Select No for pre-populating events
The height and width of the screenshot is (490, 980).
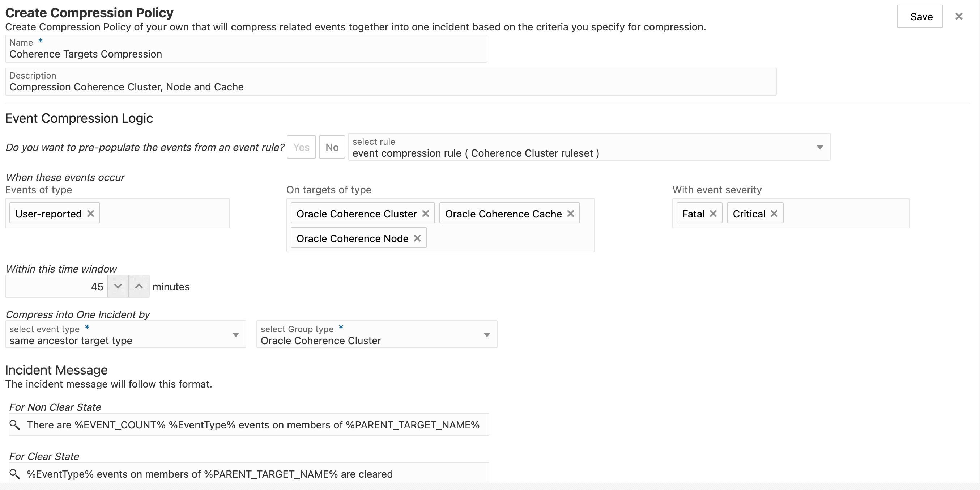pyautogui.click(x=332, y=147)
